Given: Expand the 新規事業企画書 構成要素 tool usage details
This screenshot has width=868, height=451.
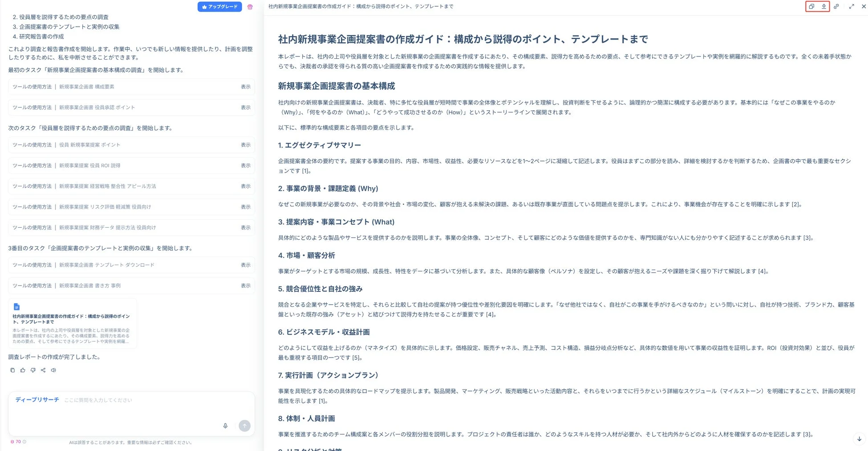Looking at the screenshot, I should (x=246, y=86).
